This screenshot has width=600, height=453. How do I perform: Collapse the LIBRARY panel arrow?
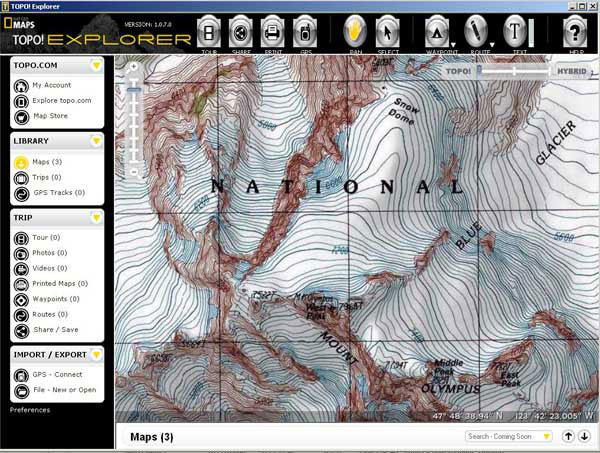coord(96,141)
